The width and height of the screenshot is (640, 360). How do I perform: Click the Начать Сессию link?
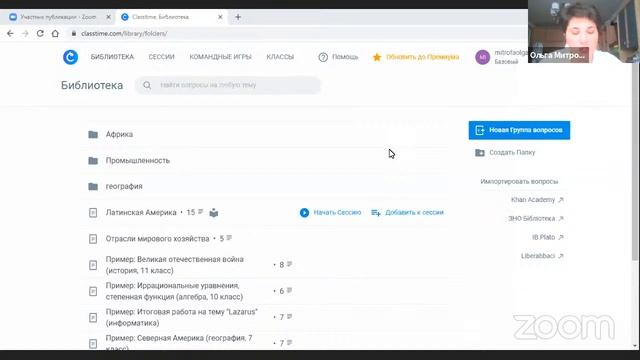331,213
